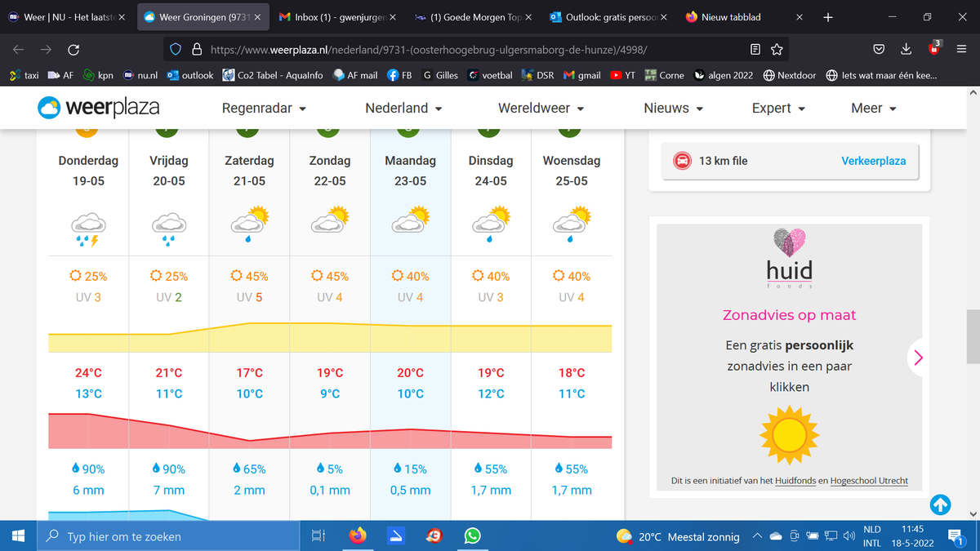Open WhatsApp from the taskbar
Screen dimensions: 980x551
pyautogui.click(x=472, y=536)
